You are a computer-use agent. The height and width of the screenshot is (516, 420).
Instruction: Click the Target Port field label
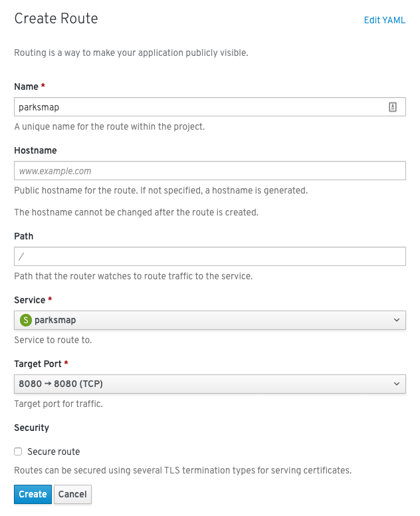click(x=38, y=364)
